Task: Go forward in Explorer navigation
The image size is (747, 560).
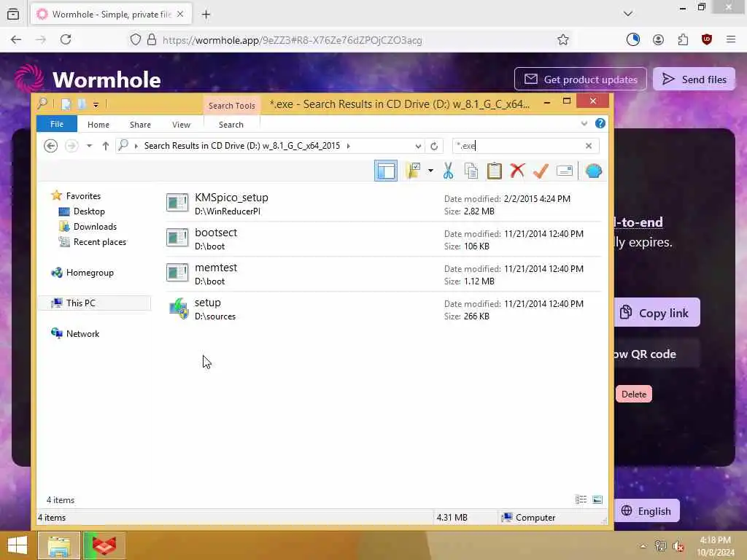Action: click(x=71, y=146)
